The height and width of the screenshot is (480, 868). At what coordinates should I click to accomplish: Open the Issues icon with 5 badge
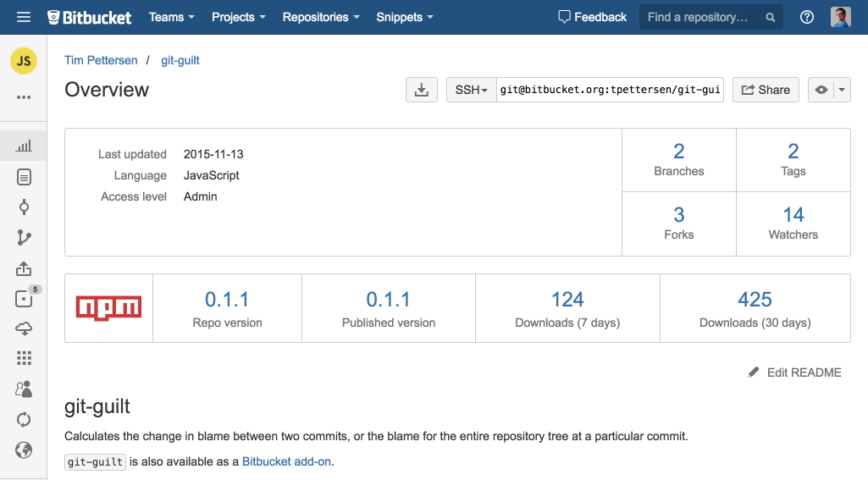pos(25,298)
